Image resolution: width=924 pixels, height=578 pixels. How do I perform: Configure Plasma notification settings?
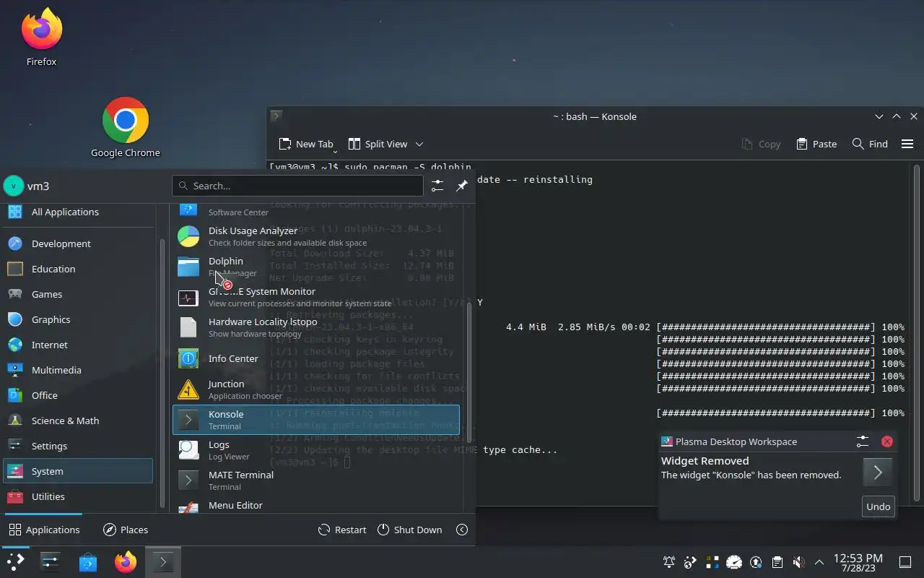point(863,441)
